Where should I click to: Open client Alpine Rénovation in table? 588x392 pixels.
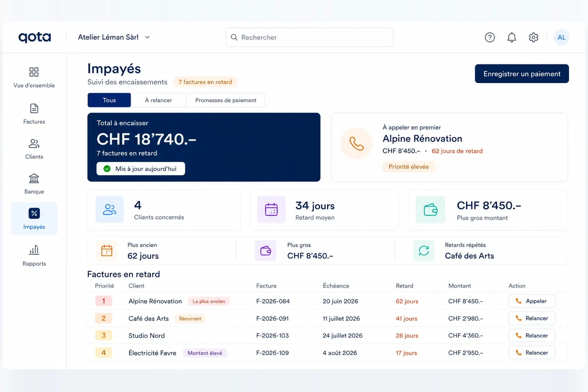155,301
